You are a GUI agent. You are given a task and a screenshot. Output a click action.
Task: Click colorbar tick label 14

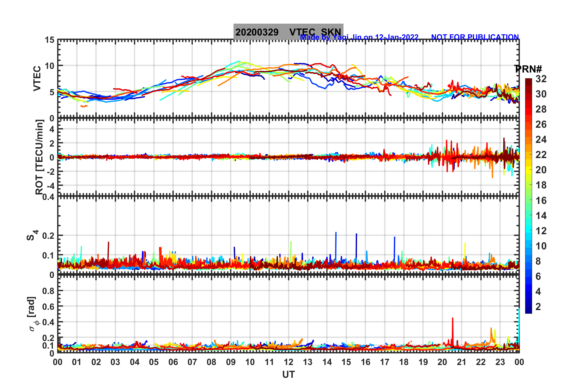click(x=541, y=216)
